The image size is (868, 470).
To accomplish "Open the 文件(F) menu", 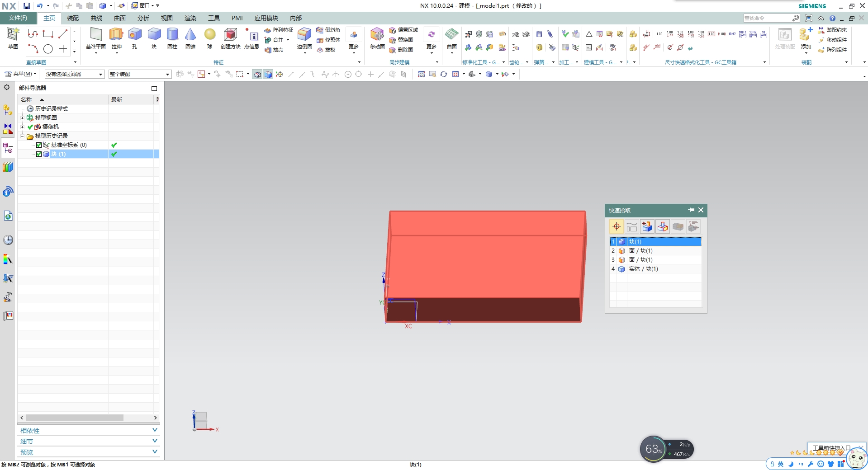I will 17,18.
